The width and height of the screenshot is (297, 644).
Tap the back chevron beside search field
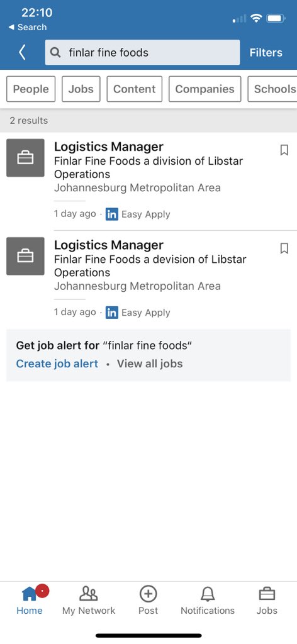coord(22,53)
